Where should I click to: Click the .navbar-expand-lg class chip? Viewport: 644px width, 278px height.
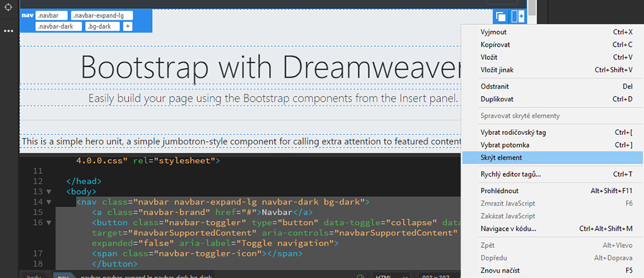(102, 15)
